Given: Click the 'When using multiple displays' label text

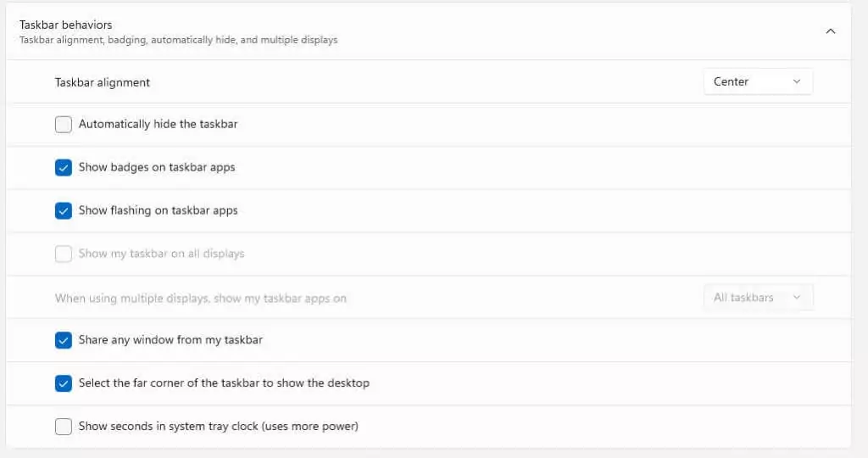Looking at the screenshot, I should 200,299.
